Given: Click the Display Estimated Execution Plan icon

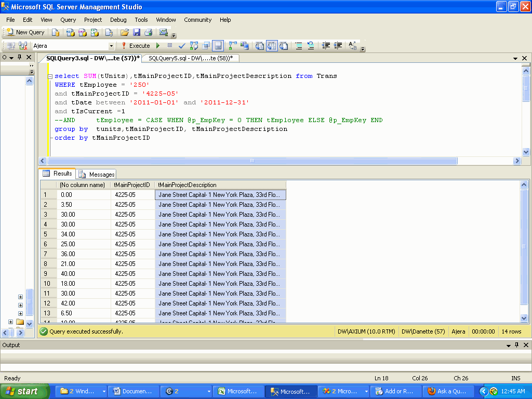Looking at the screenshot, I should pyautogui.click(x=193, y=46).
